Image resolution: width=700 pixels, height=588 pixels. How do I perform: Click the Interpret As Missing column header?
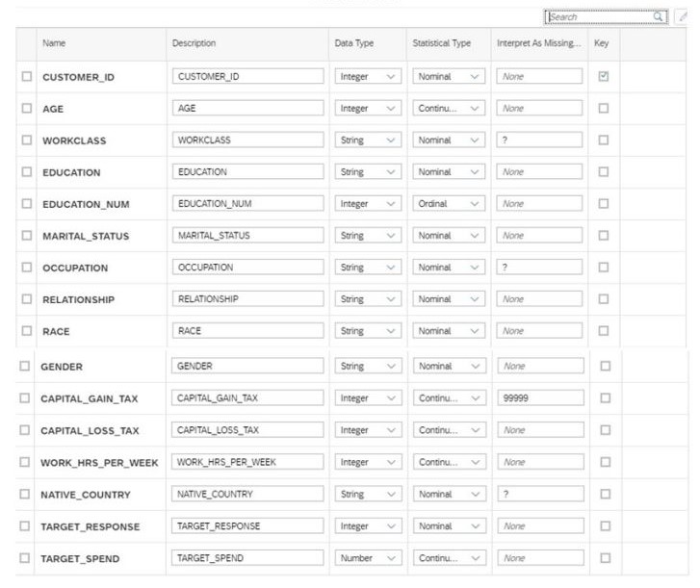point(538,44)
